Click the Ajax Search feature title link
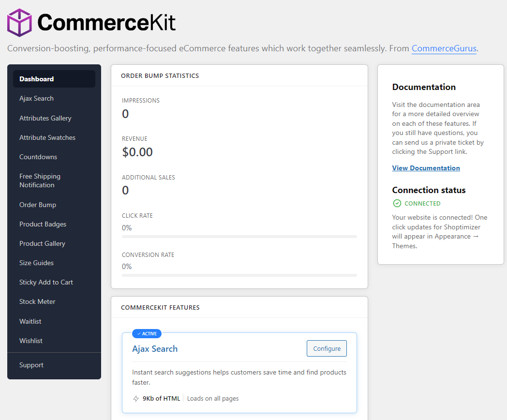The height and width of the screenshot is (420, 507). [155, 349]
